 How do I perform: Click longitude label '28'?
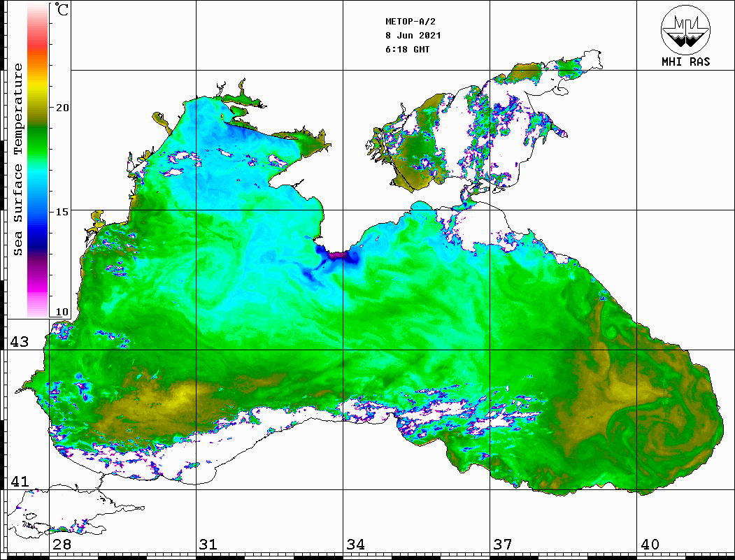coord(62,544)
